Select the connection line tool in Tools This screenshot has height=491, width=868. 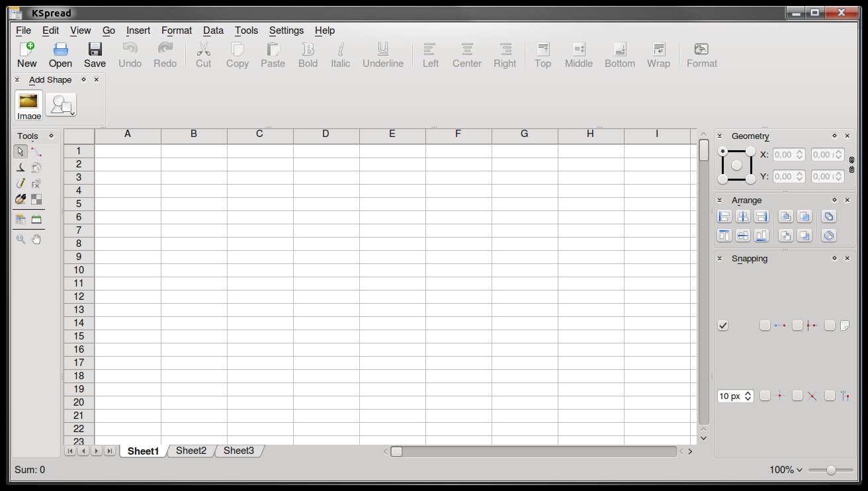(36, 152)
